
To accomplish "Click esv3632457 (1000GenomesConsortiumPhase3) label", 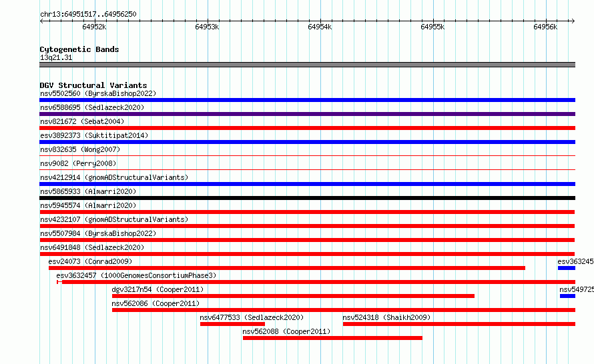I will (x=136, y=275).
